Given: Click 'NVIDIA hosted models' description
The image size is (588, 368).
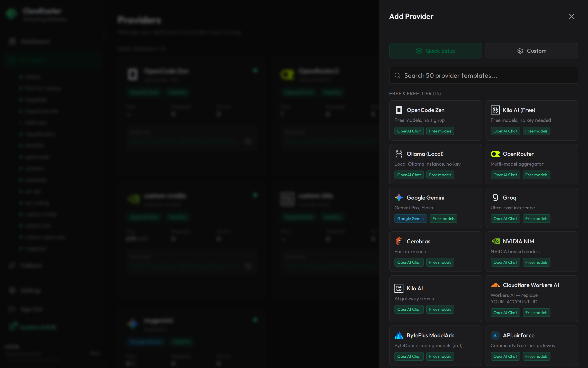Looking at the screenshot, I should pyautogui.click(x=515, y=251).
